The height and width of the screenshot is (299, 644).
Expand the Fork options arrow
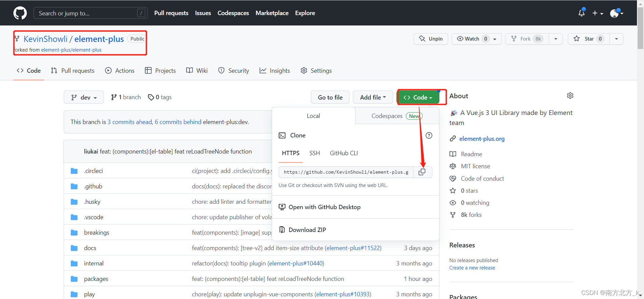click(556, 39)
